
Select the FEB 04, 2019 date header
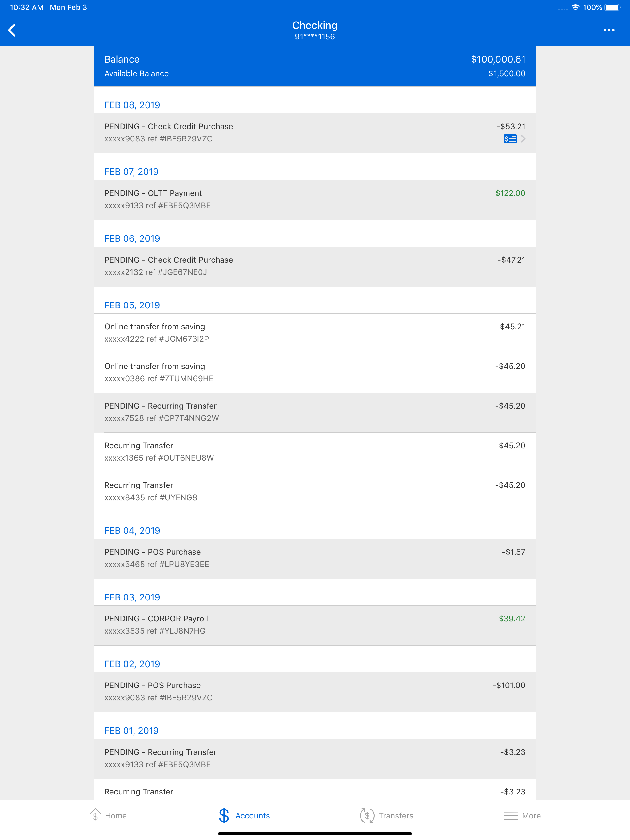click(132, 530)
